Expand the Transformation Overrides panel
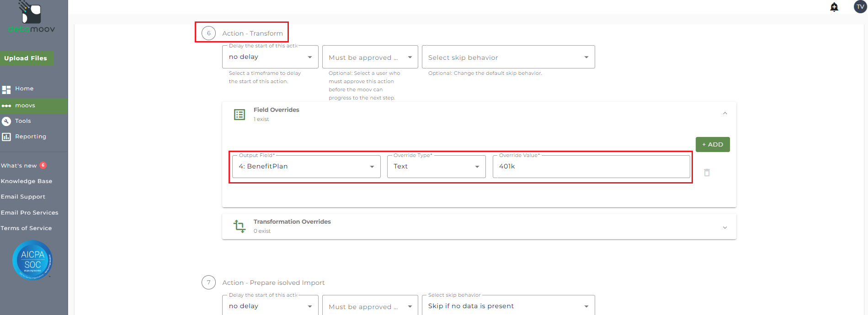 tap(725, 227)
